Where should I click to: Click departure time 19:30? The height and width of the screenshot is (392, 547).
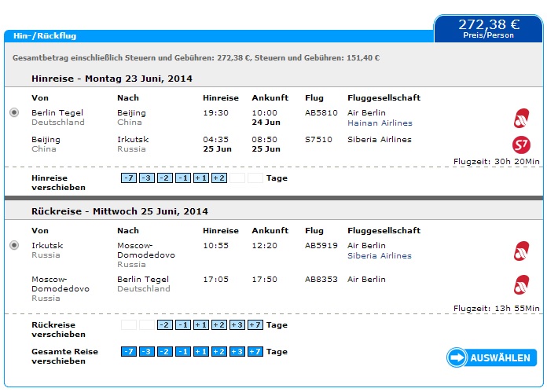(215, 113)
